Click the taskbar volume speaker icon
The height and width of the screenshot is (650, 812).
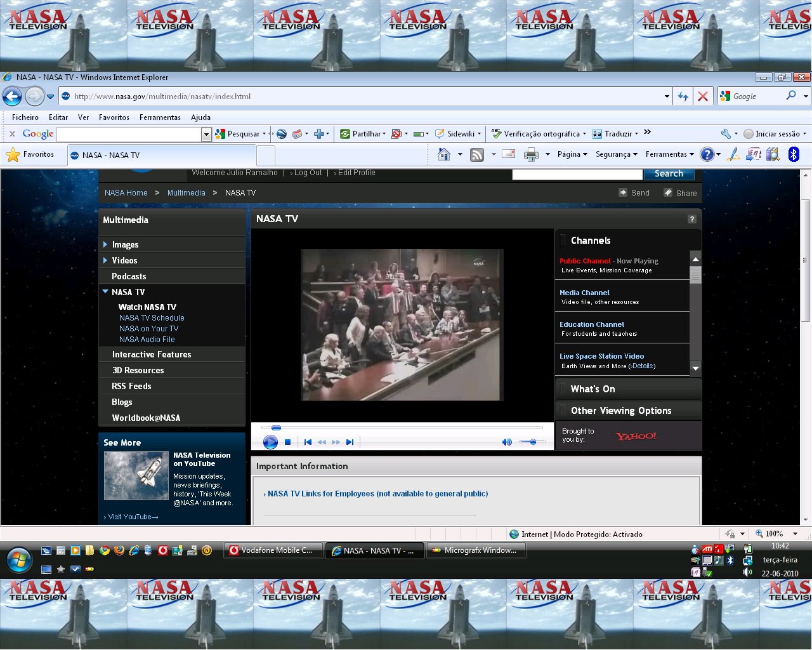(747, 573)
